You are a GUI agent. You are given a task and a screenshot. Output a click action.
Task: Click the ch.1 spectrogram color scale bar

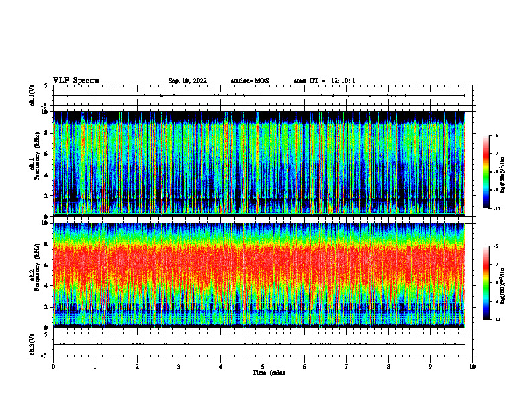point(486,172)
